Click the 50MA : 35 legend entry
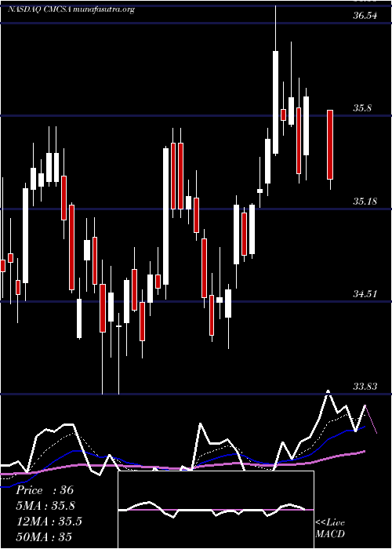The width and height of the screenshot is (392, 549). pos(44,536)
